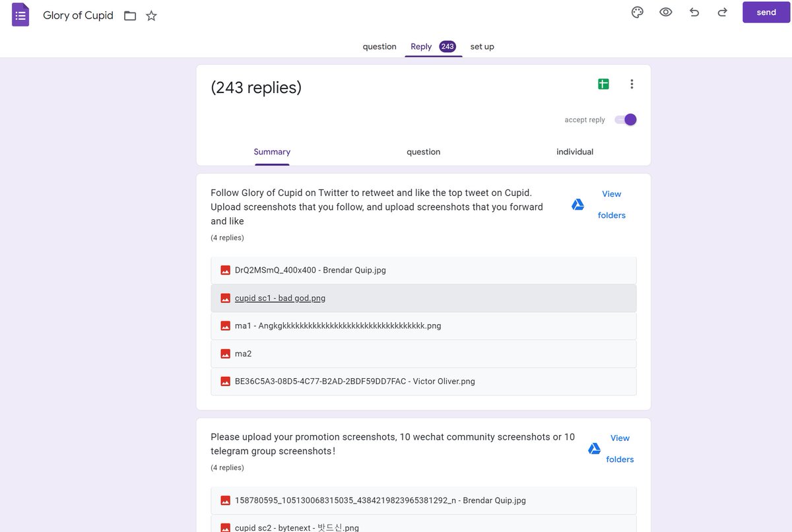
Task: Open the ma2 file row
Action: (x=424, y=354)
